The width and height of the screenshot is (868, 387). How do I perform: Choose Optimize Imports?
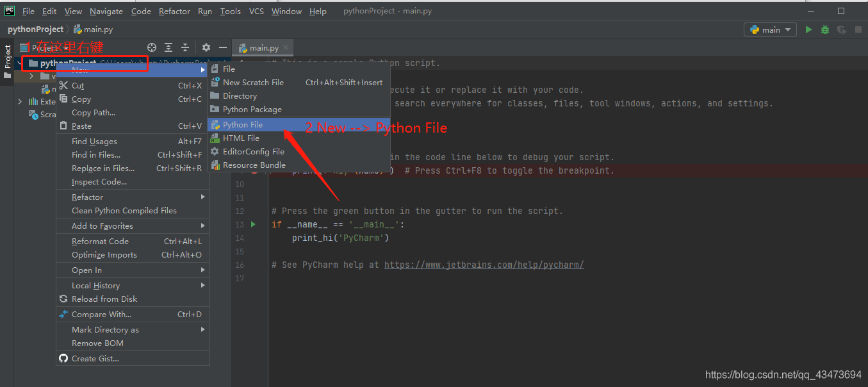[x=133, y=254]
